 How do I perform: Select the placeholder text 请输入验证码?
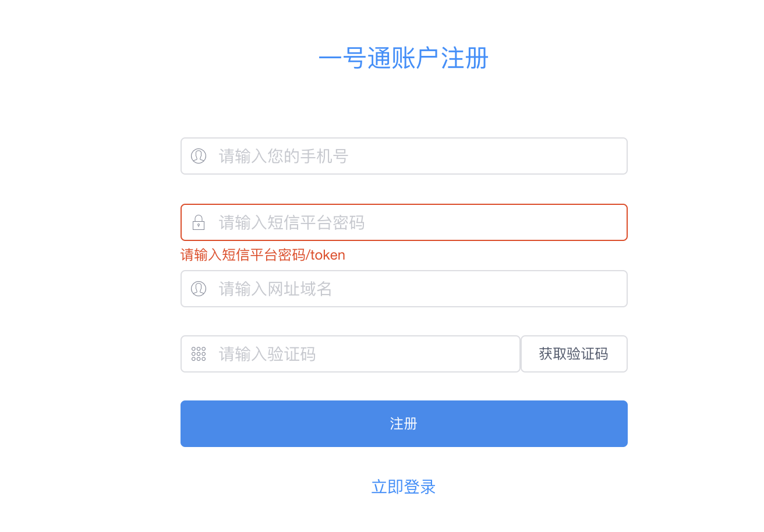[267, 354]
